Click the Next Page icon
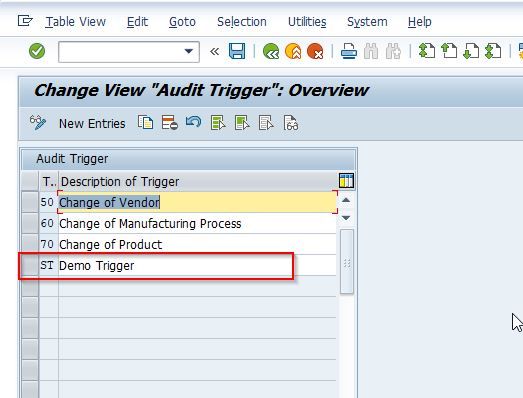Viewport: 523px width, 398px height. [x=471, y=51]
